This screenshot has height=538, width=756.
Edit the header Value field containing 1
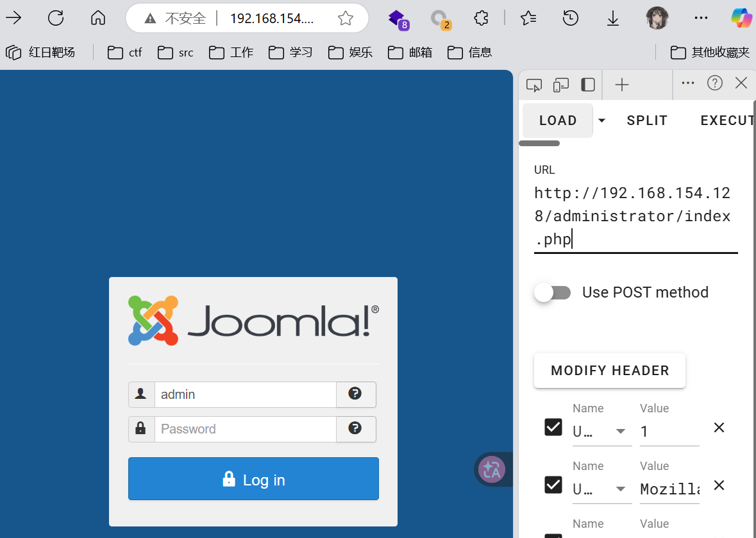(669, 432)
